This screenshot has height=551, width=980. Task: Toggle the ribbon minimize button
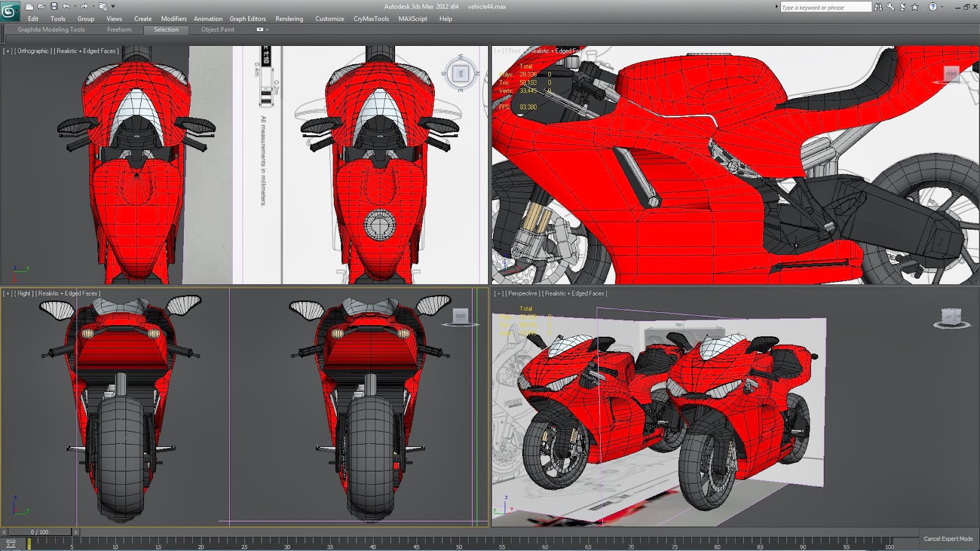pos(260,29)
